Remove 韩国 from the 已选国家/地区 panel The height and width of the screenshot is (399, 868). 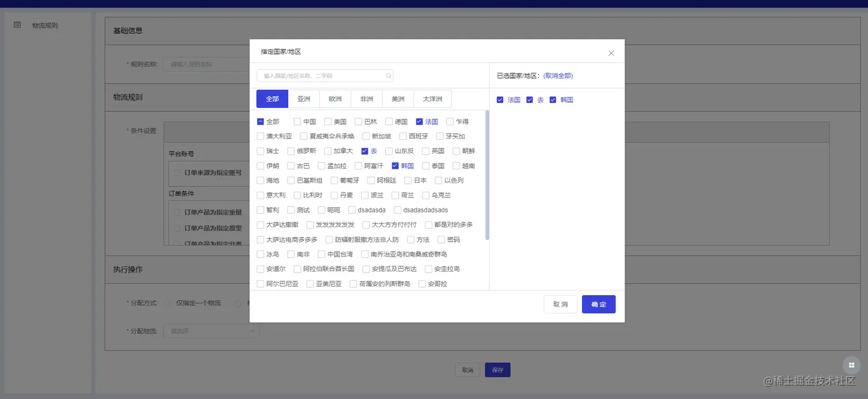click(x=553, y=100)
